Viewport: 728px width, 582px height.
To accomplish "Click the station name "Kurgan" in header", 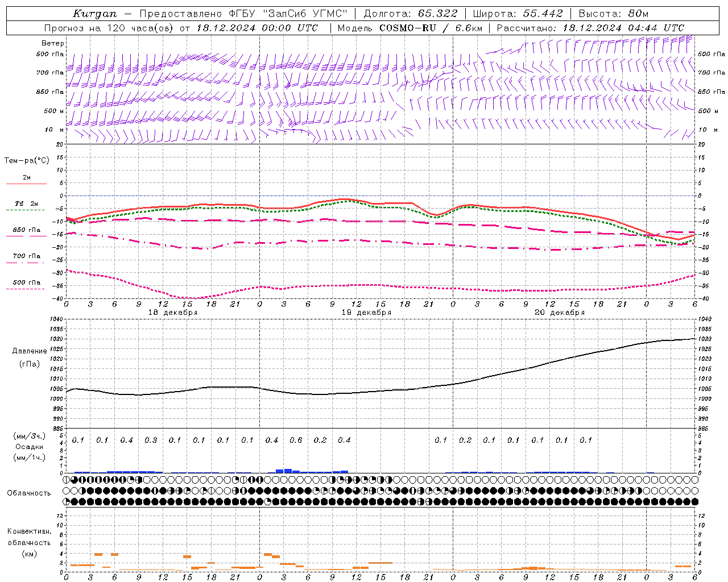I will tap(95, 14).
